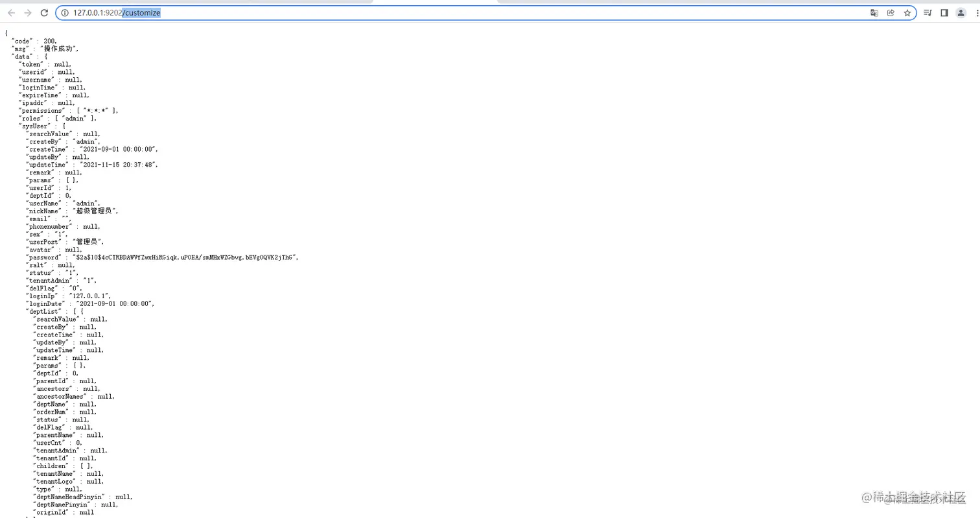The height and width of the screenshot is (518, 980).
Task: Select the password hash string
Action: click(x=184, y=257)
